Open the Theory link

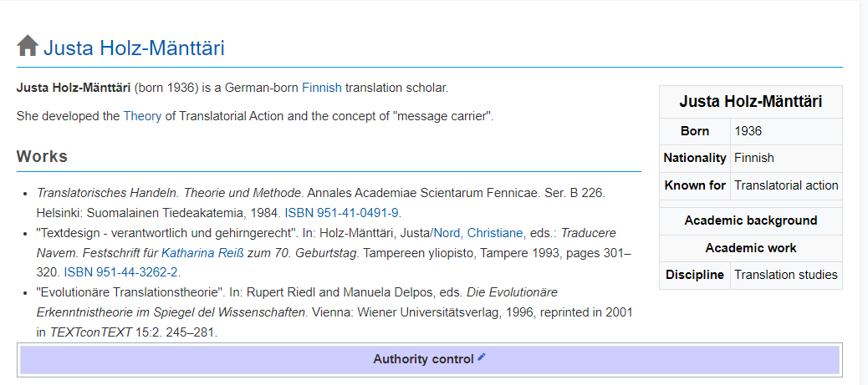[x=142, y=116]
